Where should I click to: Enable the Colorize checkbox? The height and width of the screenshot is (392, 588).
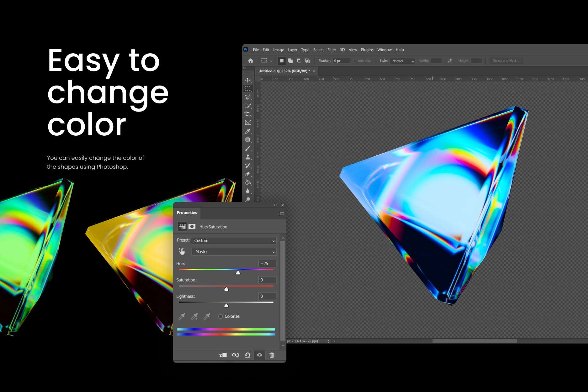[220, 316]
